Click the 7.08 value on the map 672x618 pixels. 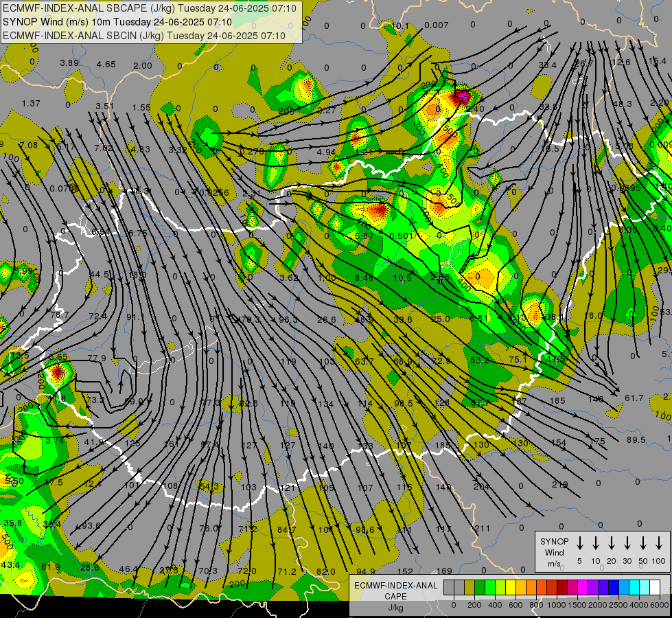(x=29, y=146)
